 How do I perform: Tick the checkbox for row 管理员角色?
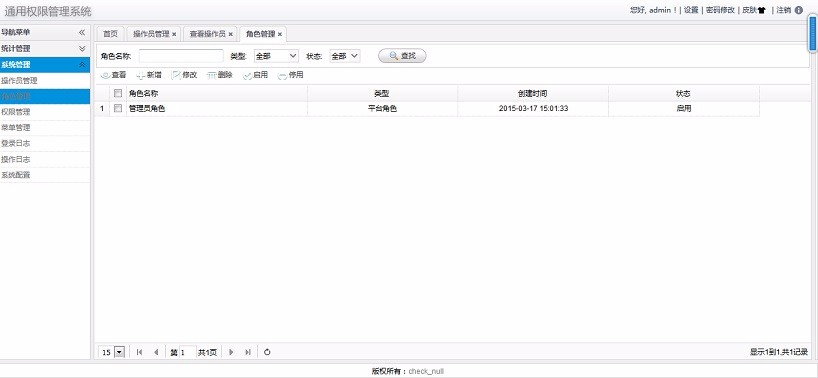point(118,108)
